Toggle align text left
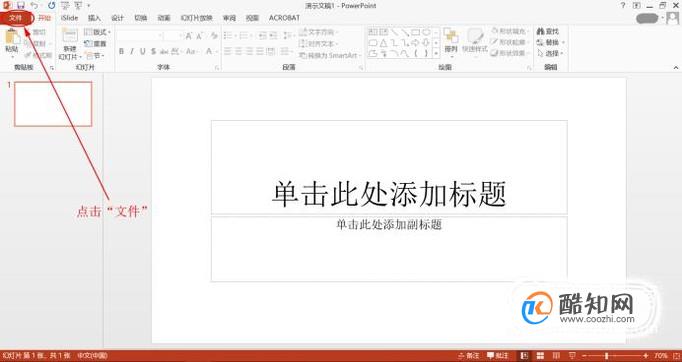Image resolution: width=682 pixels, height=362 pixels. coord(228,51)
